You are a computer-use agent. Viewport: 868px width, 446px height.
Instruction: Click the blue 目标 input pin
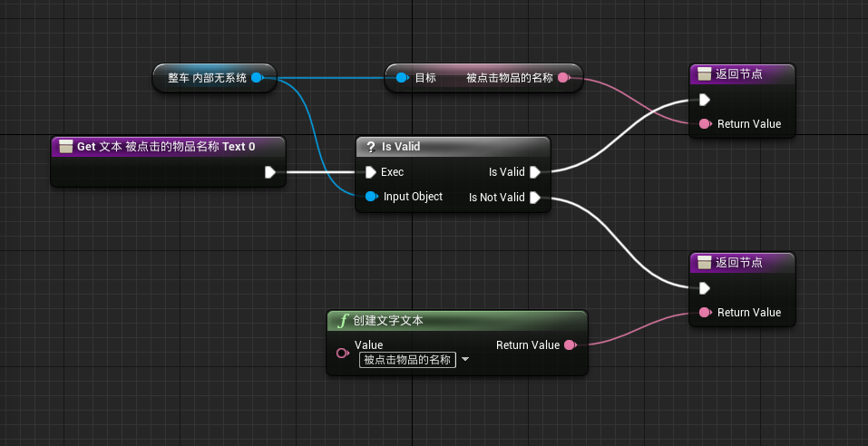tap(403, 78)
